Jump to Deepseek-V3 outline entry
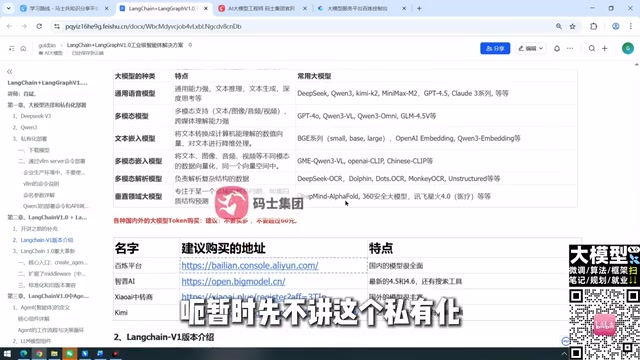The image size is (640, 360). (32, 116)
